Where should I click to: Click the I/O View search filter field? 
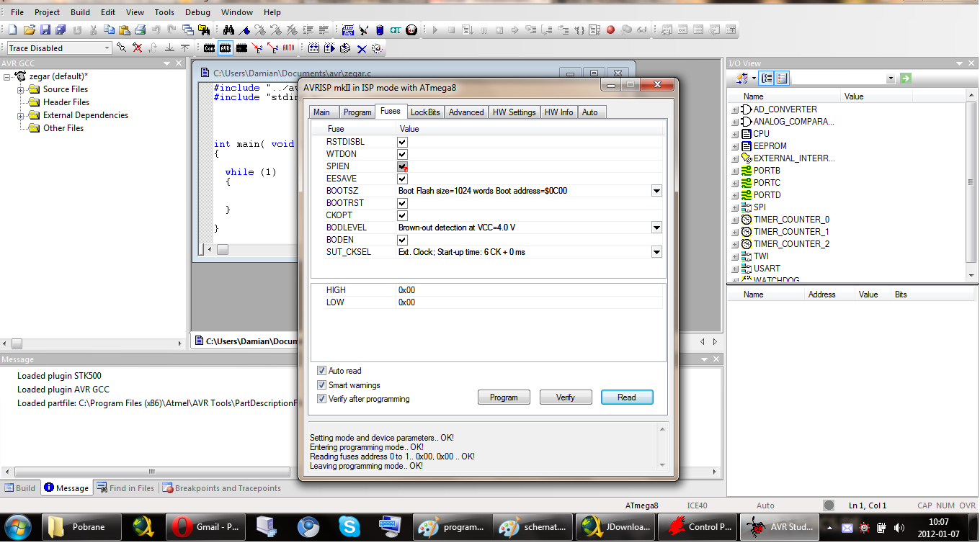(843, 78)
